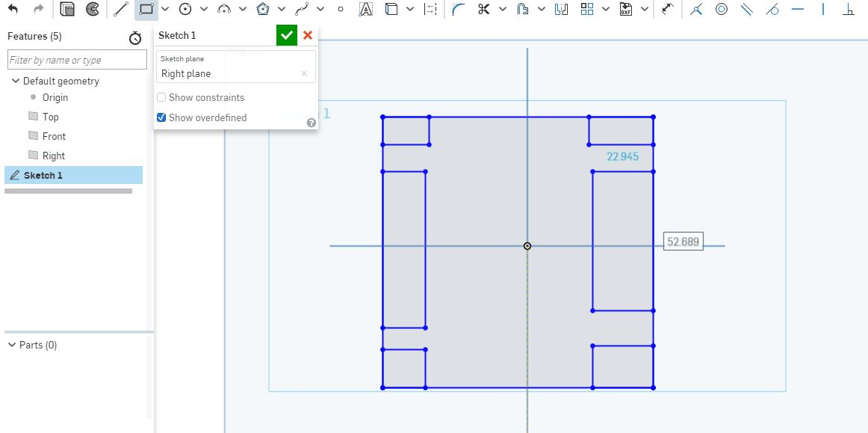Click the Features (5) header
Viewport: 868px width, 433px height.
click(34, 37)
